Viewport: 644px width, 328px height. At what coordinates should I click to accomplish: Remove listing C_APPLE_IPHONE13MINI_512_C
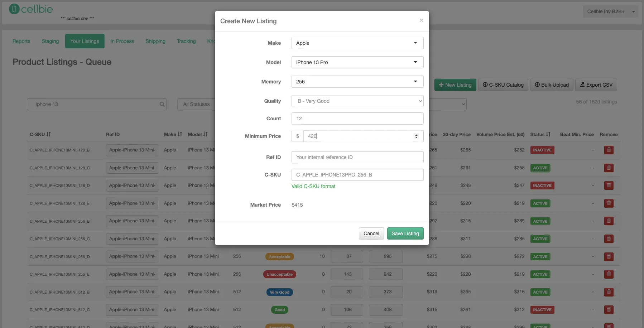(609, 310)
